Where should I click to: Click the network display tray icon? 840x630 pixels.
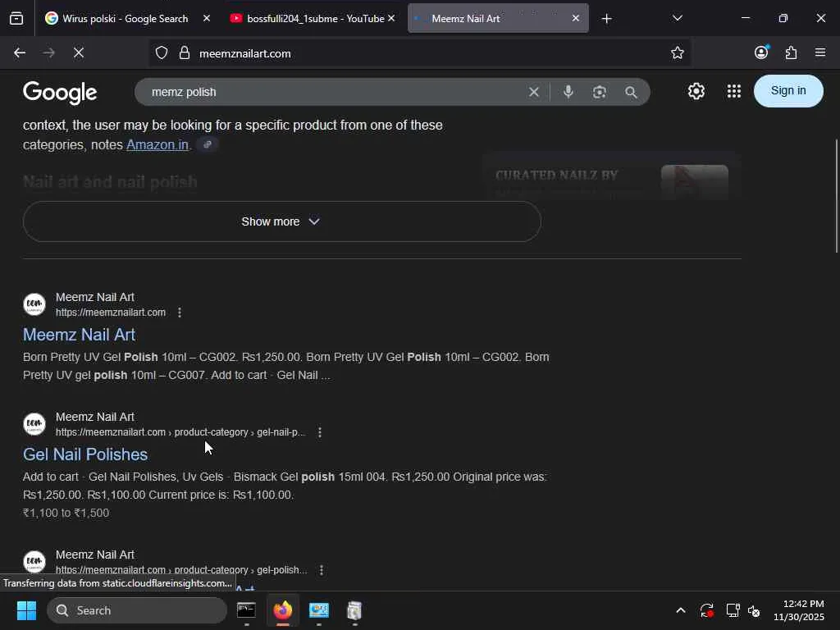point(733,610)
